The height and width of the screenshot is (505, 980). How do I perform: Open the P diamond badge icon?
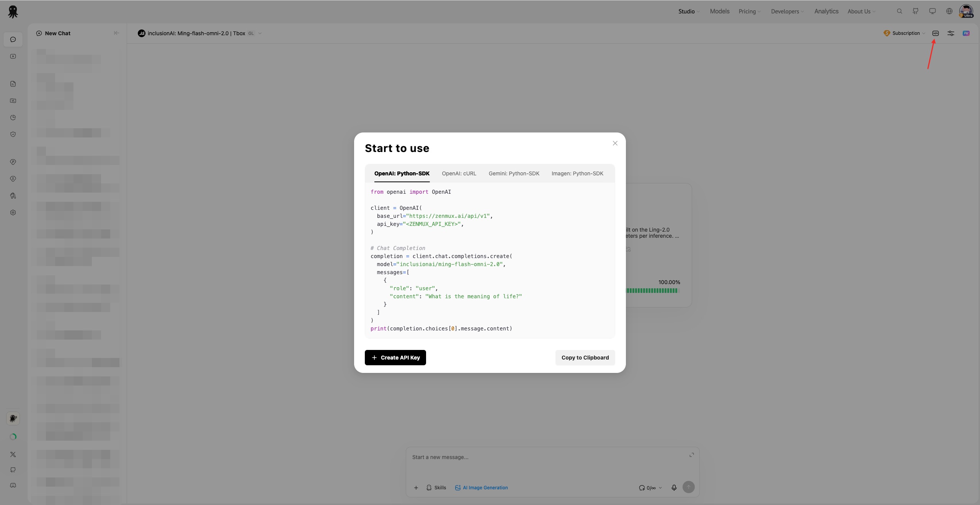[x=13, y=162]
